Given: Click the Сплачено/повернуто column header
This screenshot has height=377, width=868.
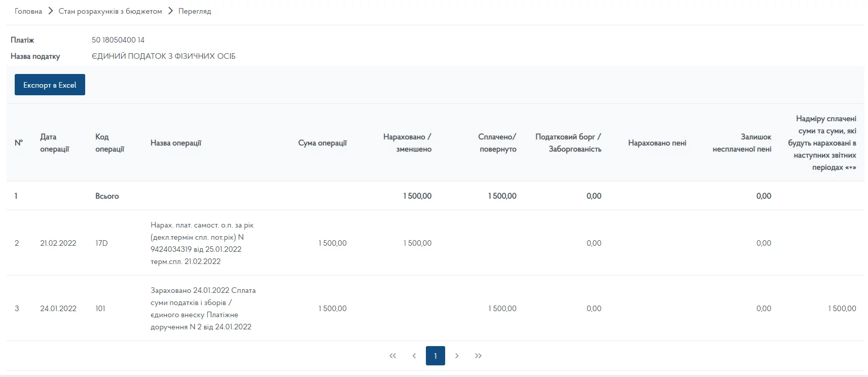Looking at the screenshot, I should [497, 143].
